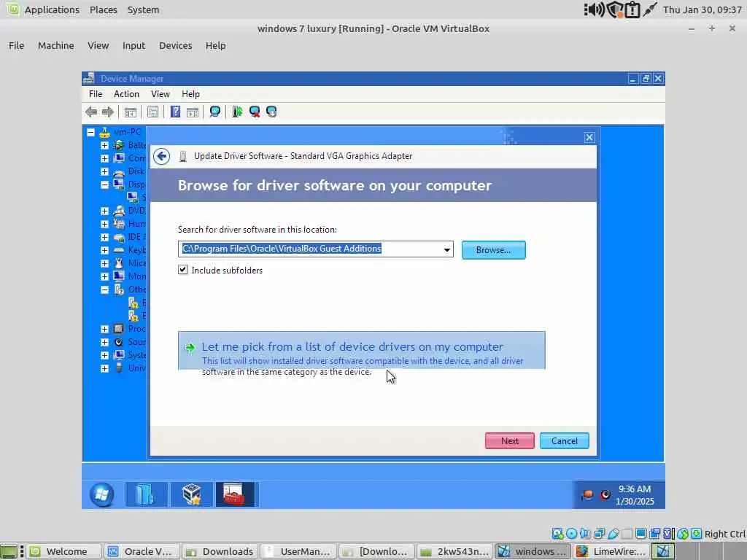Collapse the vm-PC root tree node
The height and width of the screenshot is (560, 747).
point(90,132)
